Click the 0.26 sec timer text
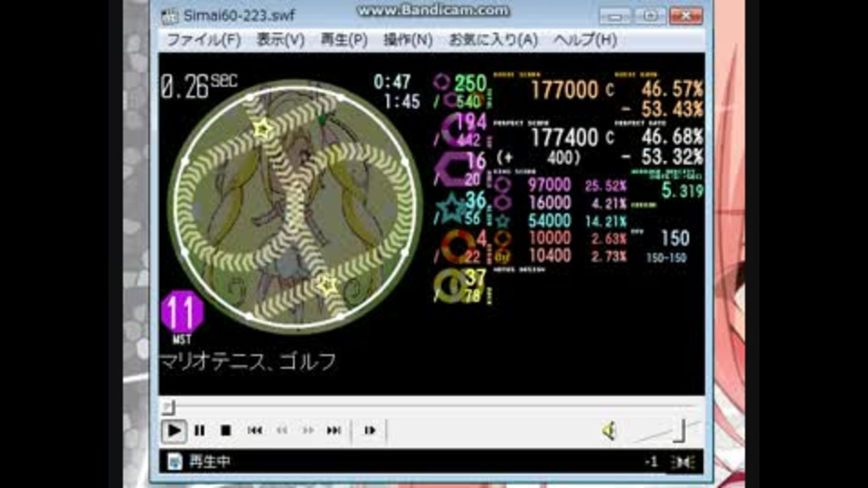 pyautogui.click(x=199, y=87)
